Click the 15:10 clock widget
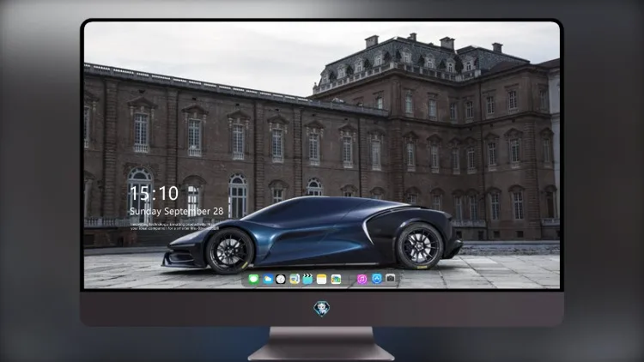Screen dimensions: 644x362 [154, 193]
